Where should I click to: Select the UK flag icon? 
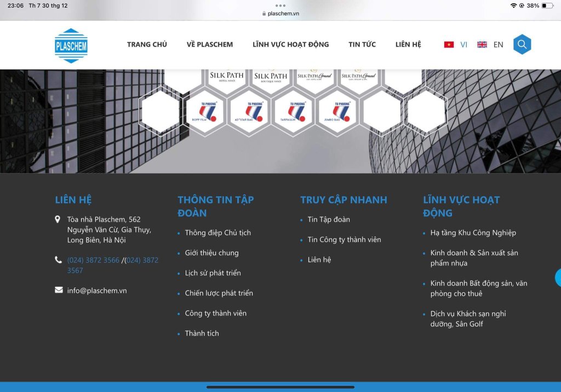pyautogui.click(x=482, y=44)
